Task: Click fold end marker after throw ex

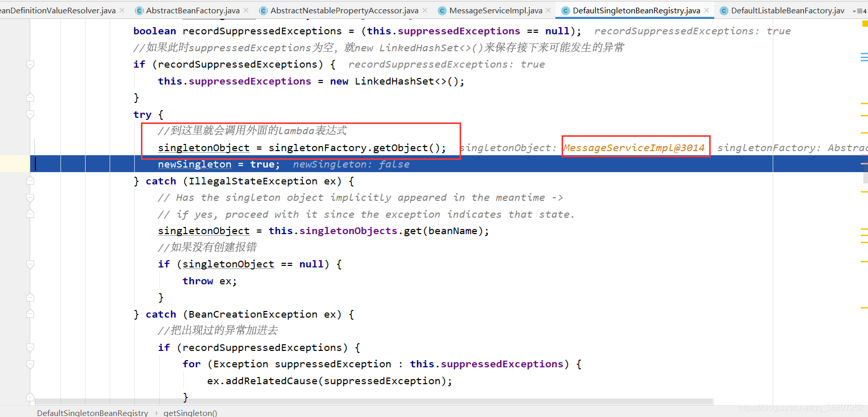Action: click(x=30, y=298)
